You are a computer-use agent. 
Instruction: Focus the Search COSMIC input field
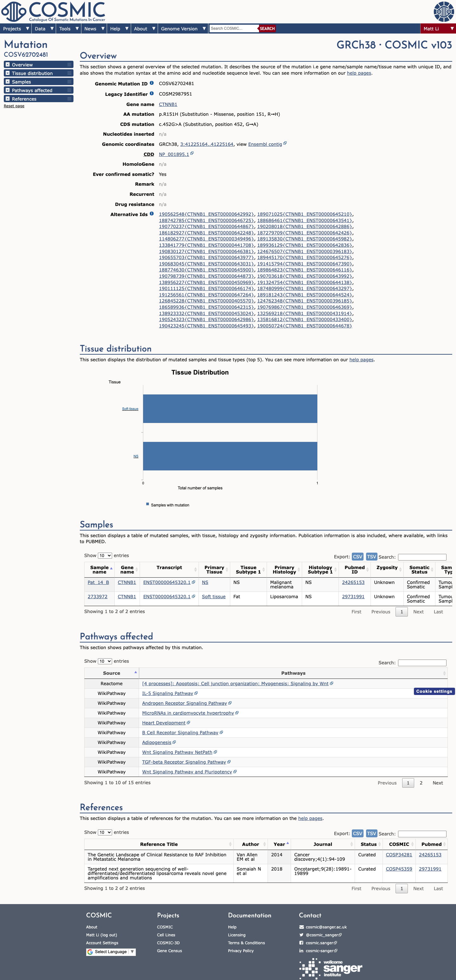click(x=234, y=28)
